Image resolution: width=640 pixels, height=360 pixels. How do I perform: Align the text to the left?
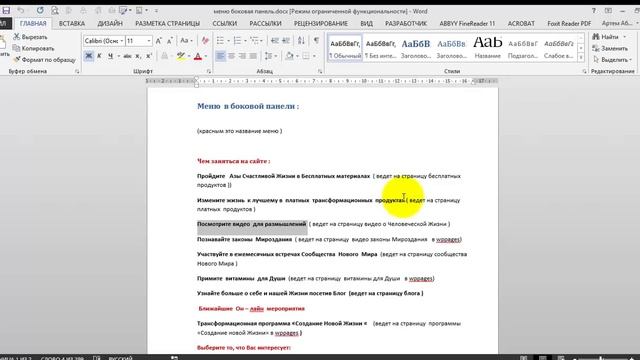220,56
